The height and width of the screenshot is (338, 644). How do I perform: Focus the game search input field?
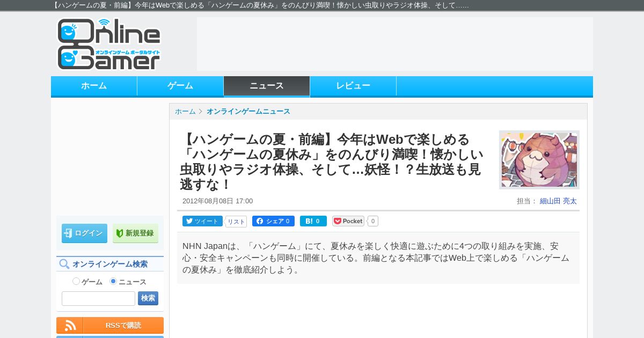pyautogui.click(x=98, y=298)
